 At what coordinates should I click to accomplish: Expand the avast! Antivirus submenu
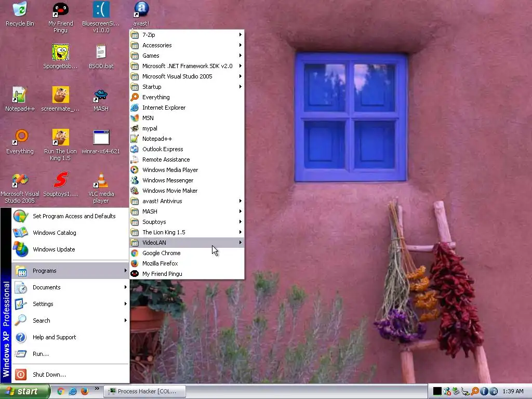tap(187, 201)
